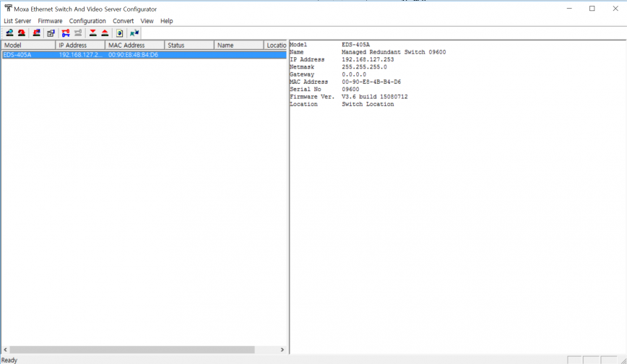
Task: Click the red and blue keys Unlock icon
Action: [66, 32]
